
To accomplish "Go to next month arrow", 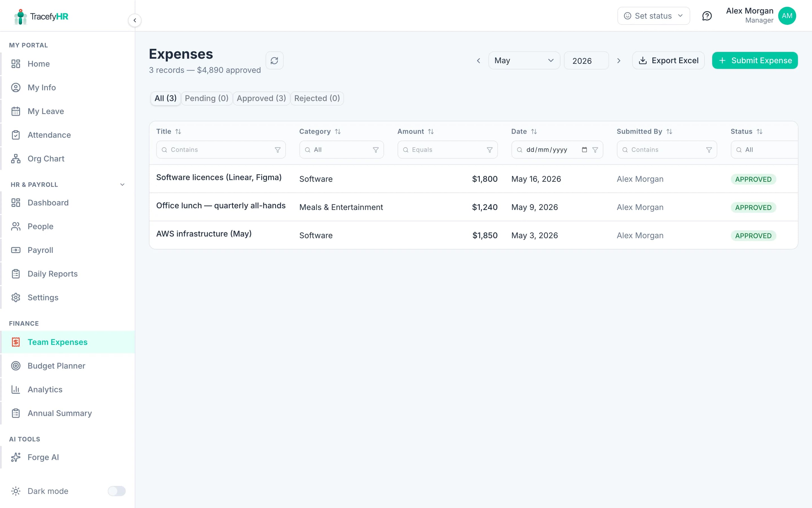I will tap(619, 60).
